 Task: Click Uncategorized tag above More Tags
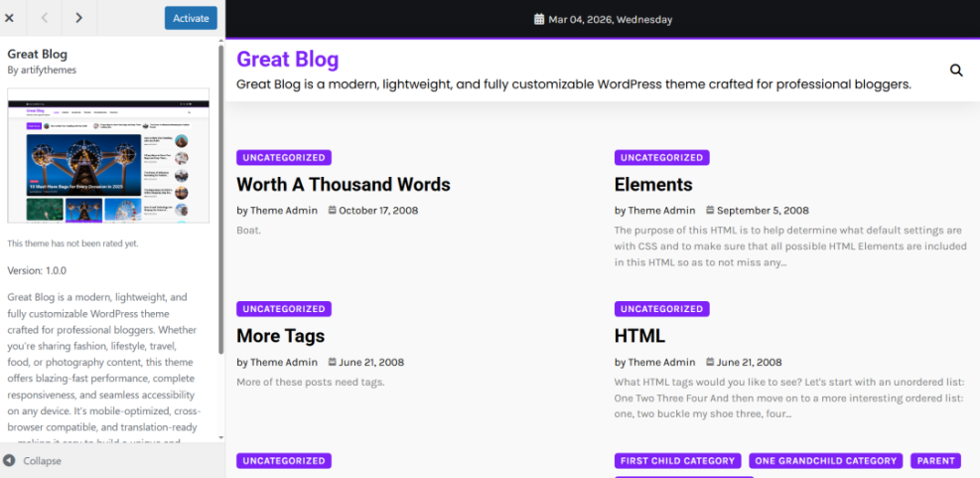pos(284,309)
